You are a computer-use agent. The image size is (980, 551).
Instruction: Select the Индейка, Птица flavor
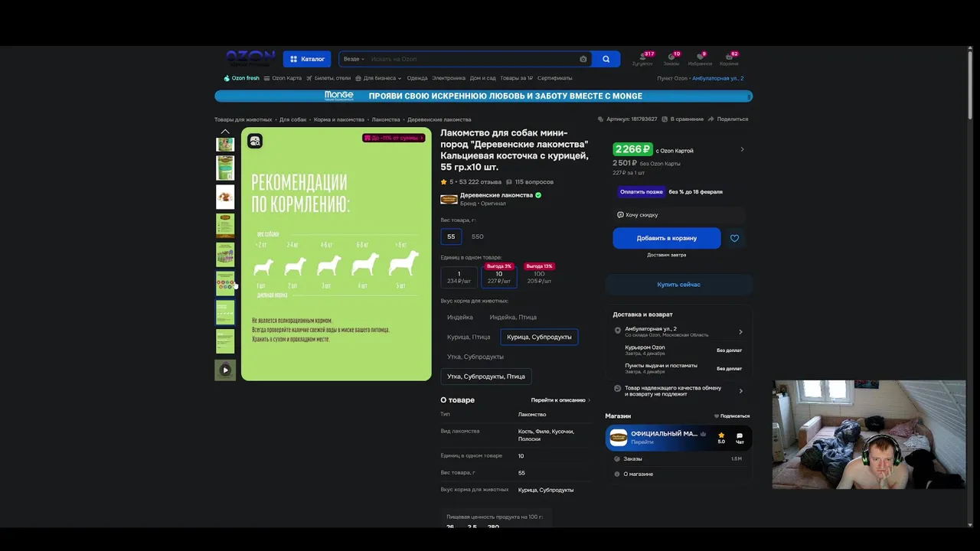513,317
